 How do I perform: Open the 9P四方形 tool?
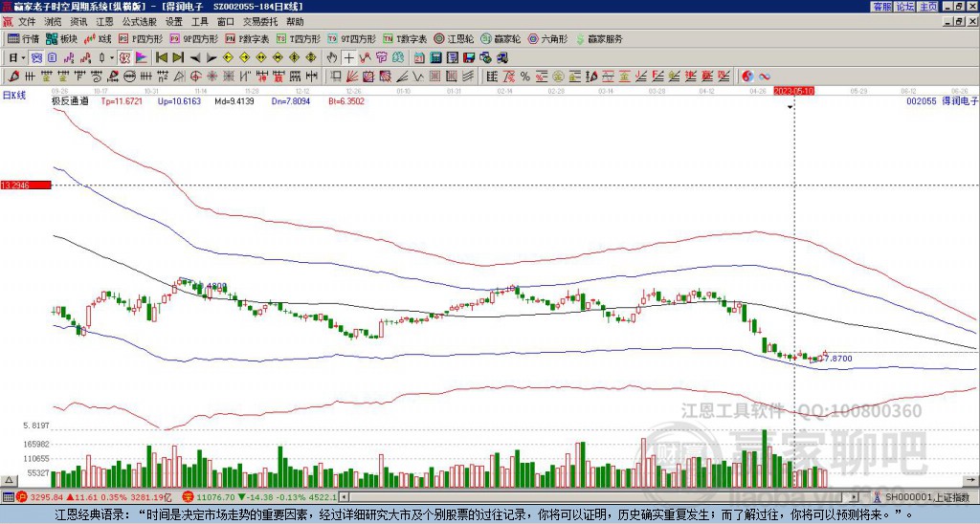pyautogui.click(x=193, y=38)
